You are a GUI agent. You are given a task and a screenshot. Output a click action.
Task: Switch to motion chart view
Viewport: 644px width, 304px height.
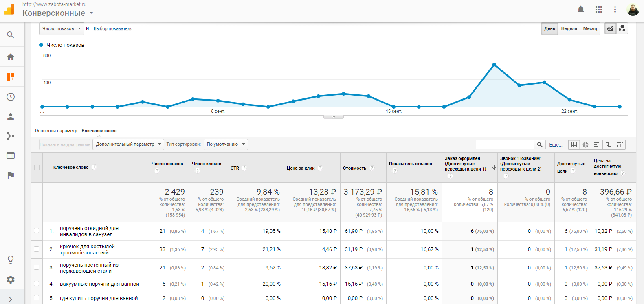click(x=622, y=28)
